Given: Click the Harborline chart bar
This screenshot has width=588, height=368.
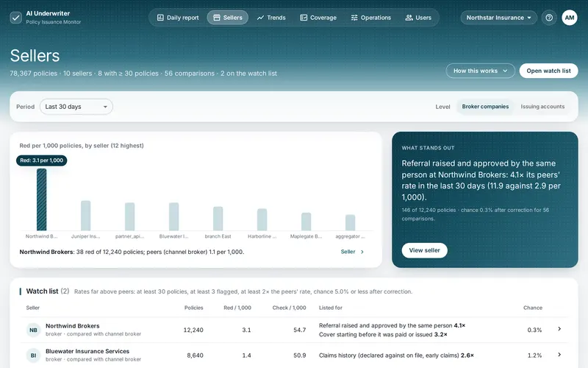Looking at the screenshot, I should pos(262,219).
